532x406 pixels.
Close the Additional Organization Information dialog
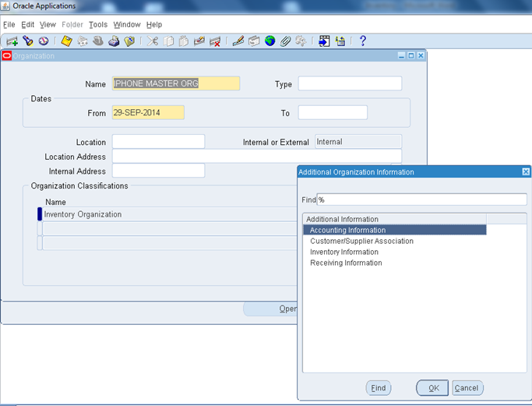tap(526, 171)
